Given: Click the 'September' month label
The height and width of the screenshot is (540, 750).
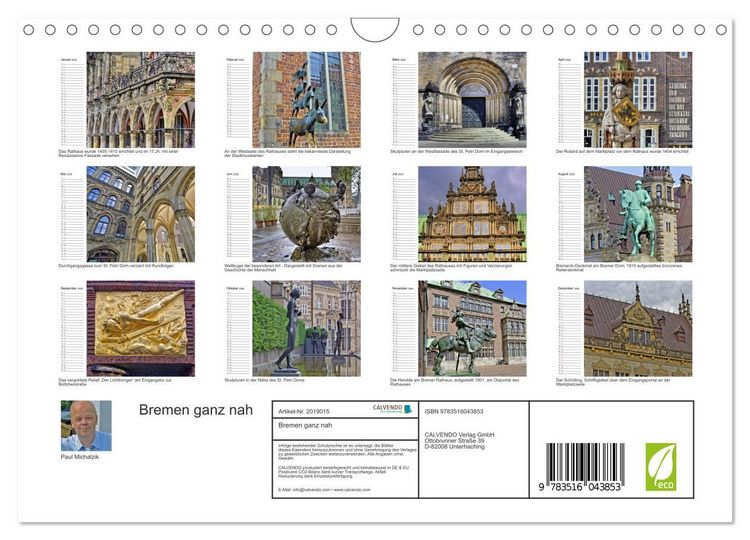Looking at the screenshot, I should click(x=72, y=288).
